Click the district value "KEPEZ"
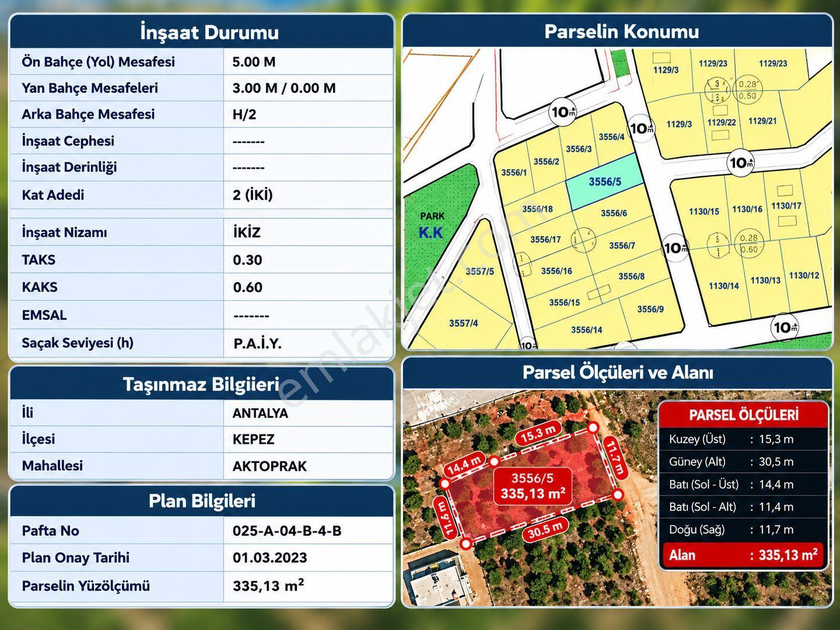 pos(253,439)
